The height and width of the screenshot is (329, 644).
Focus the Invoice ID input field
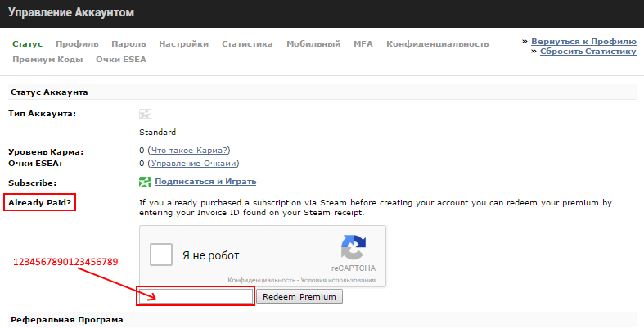196,296
